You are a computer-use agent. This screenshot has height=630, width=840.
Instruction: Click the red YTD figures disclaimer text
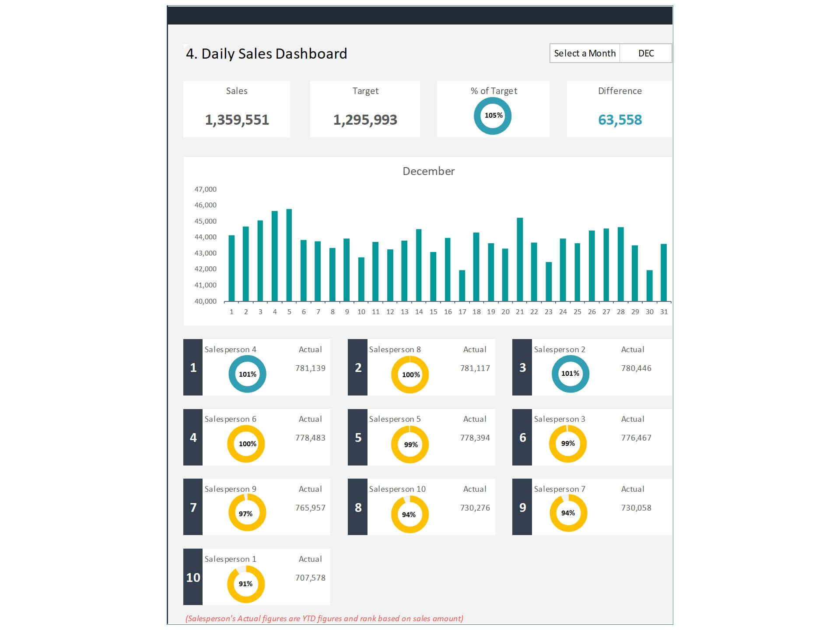pyautogui.click(x=324, y=619)
